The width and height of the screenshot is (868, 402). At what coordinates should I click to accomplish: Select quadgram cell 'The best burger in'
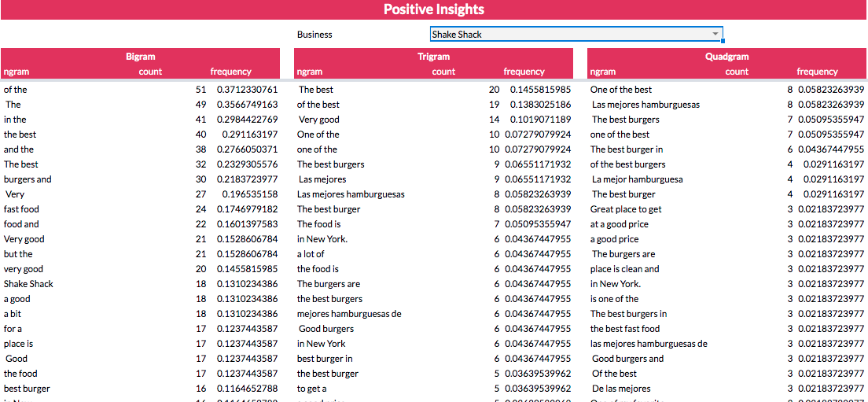point(626,149)
